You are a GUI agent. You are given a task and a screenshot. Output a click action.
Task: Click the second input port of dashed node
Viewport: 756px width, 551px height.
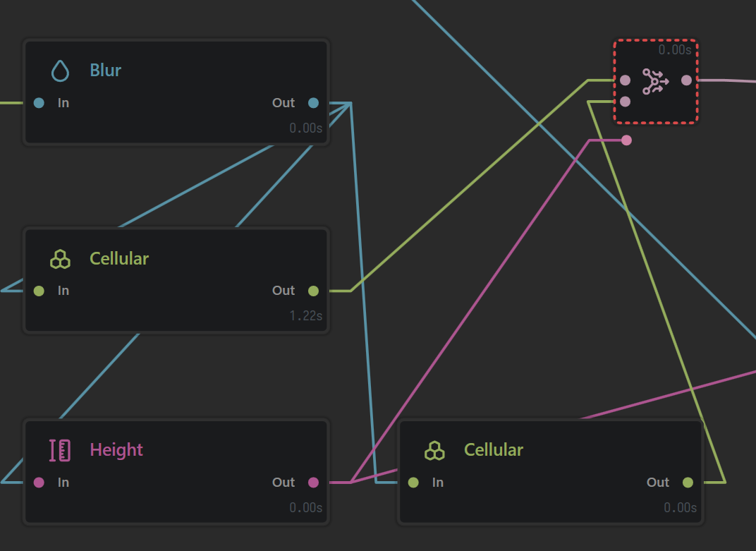pos(626,102)
